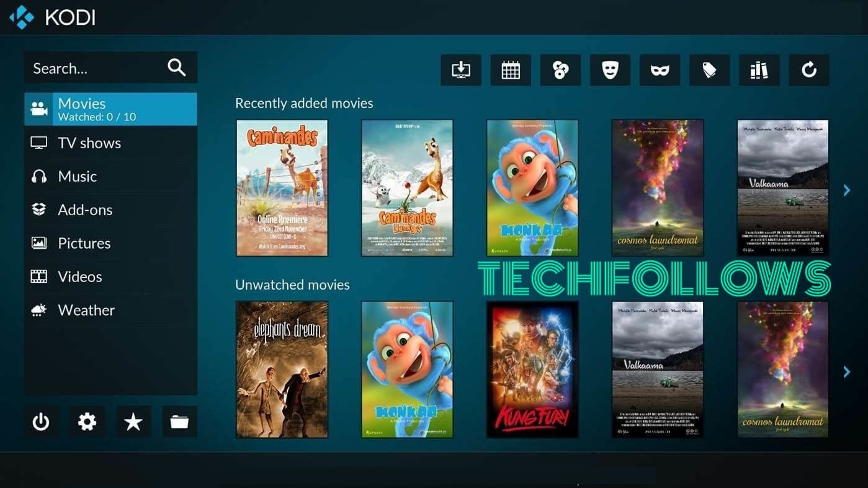
Task: Click the Movies camera icon
Action: (x=39, y=109)
